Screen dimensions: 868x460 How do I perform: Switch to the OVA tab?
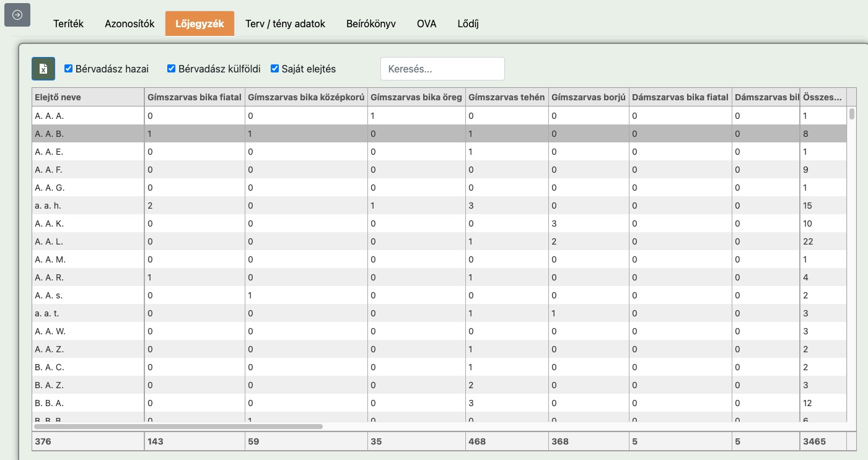click(426, 24)
